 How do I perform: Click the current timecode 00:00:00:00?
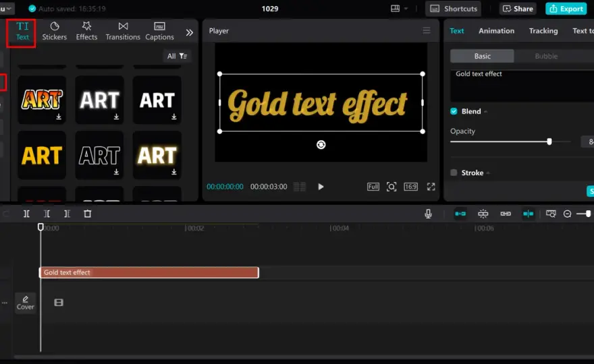[225, 187]
